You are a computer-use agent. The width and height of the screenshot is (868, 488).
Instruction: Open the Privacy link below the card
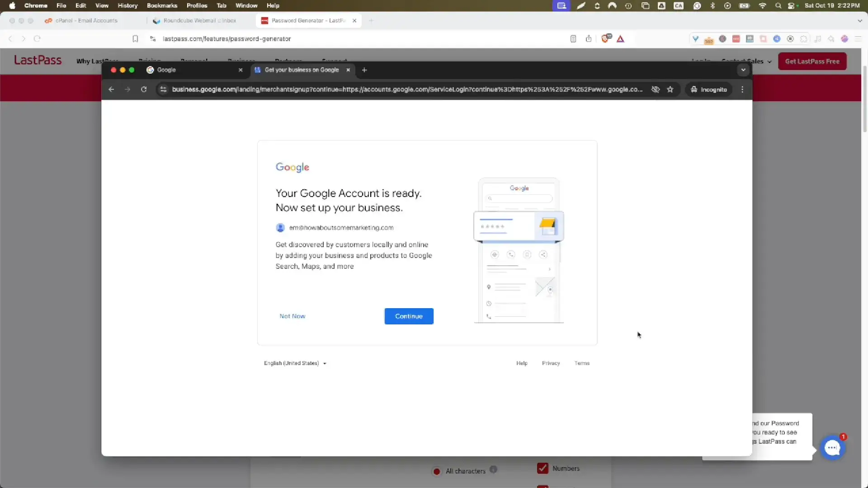(x=551, y=363)
